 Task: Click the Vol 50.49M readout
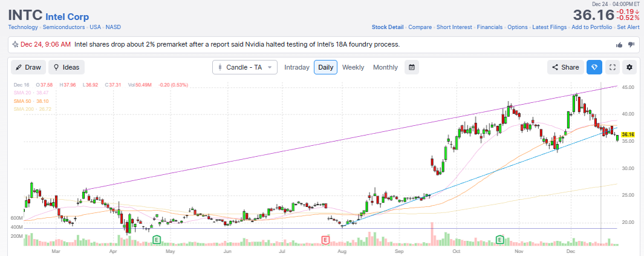click(x=140, y=85)
